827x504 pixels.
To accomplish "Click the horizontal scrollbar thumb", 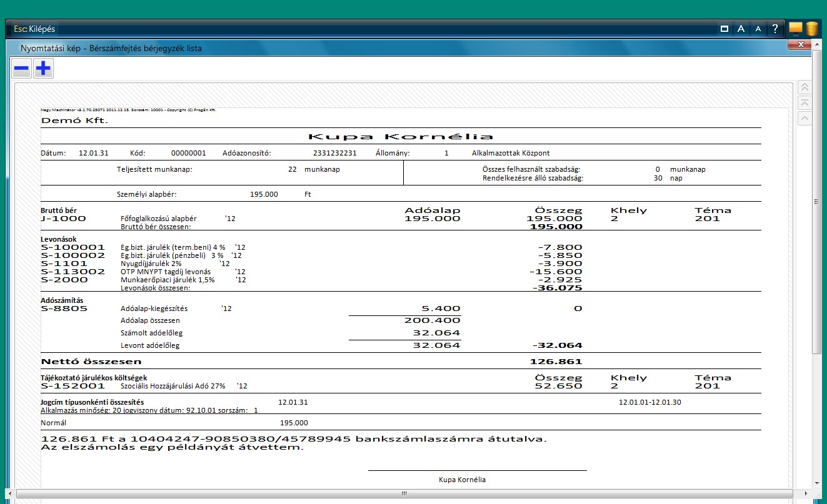I will tap(404, 493).
